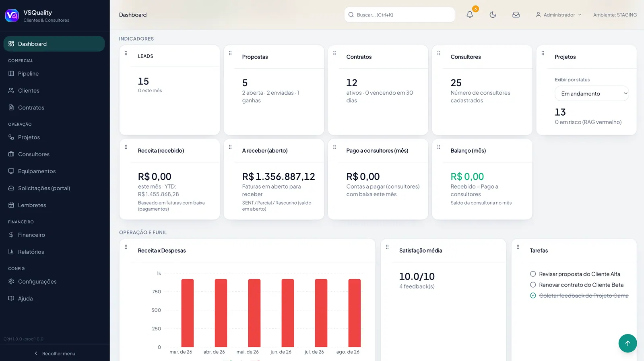Click the ago. de 26 red bar
The width and height of the screenshot is (644, 361).
(x=355, y=313)
